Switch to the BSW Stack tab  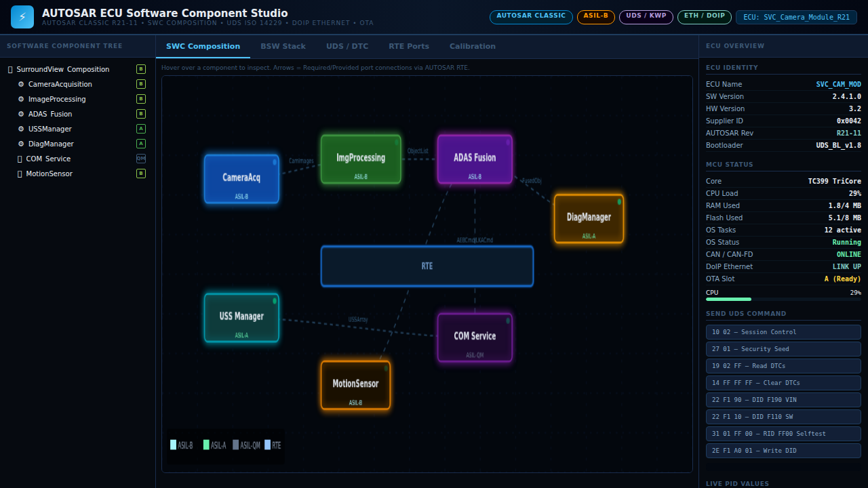[x=283, y=46]
